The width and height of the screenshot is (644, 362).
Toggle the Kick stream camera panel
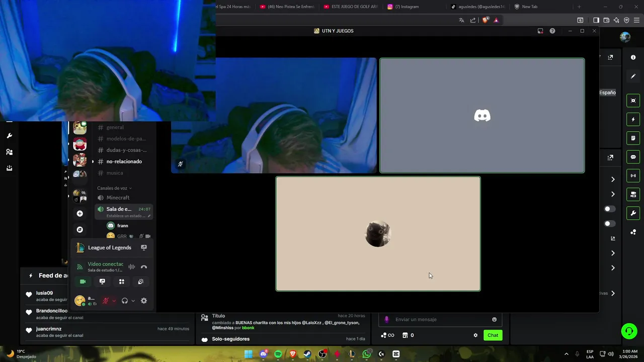(x=633, y=195)
